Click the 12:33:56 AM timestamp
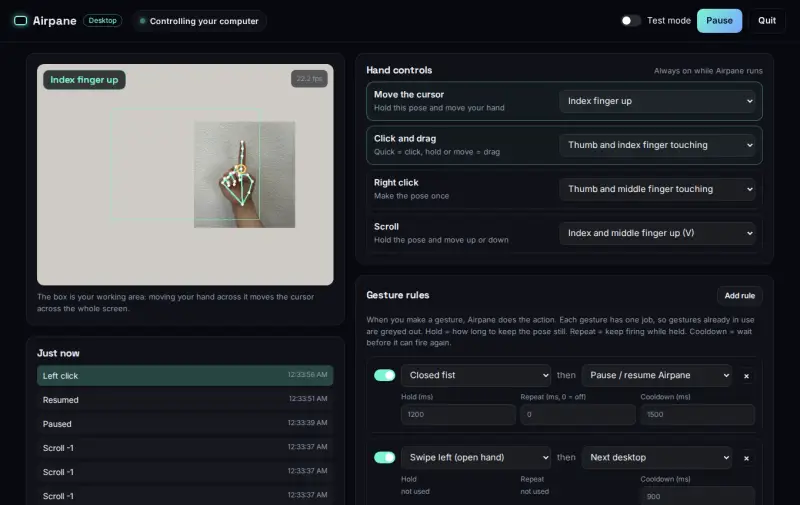The width and height of the screenshot is (800, 505). click(307, 374)
